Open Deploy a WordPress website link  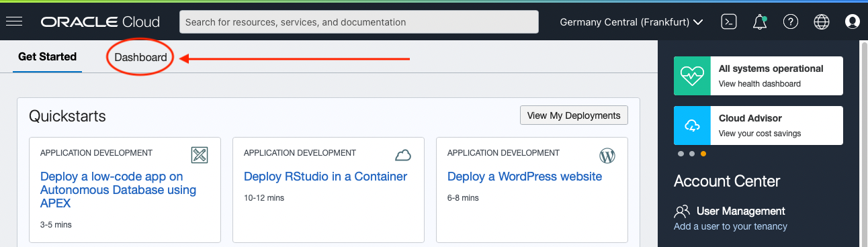(525, 177)
